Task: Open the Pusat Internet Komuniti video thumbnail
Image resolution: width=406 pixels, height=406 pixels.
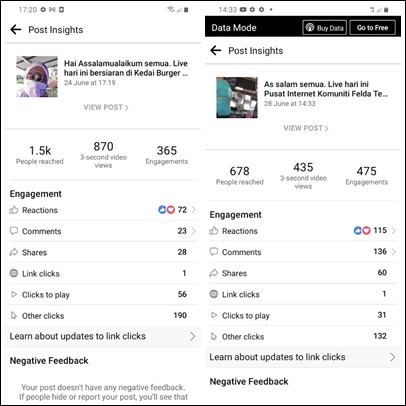Action: pyautogui.click(x=237, y=98)
